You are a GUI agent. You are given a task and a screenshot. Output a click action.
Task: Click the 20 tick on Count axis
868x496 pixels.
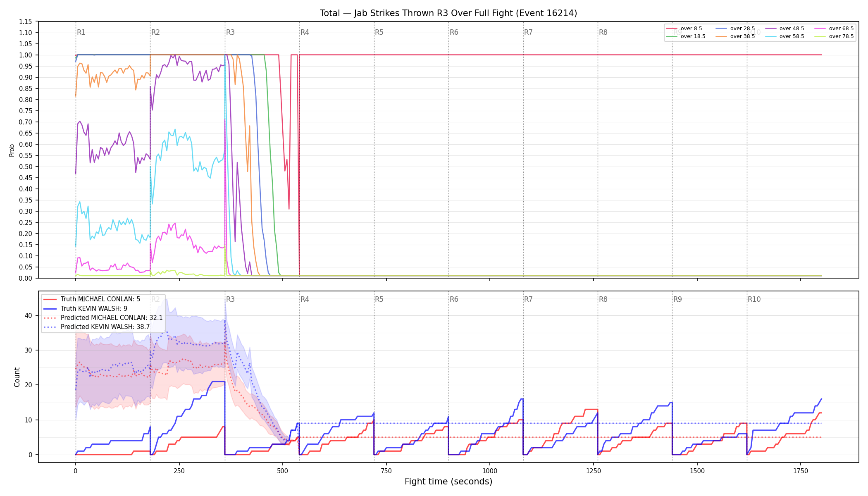click(29, 385)
